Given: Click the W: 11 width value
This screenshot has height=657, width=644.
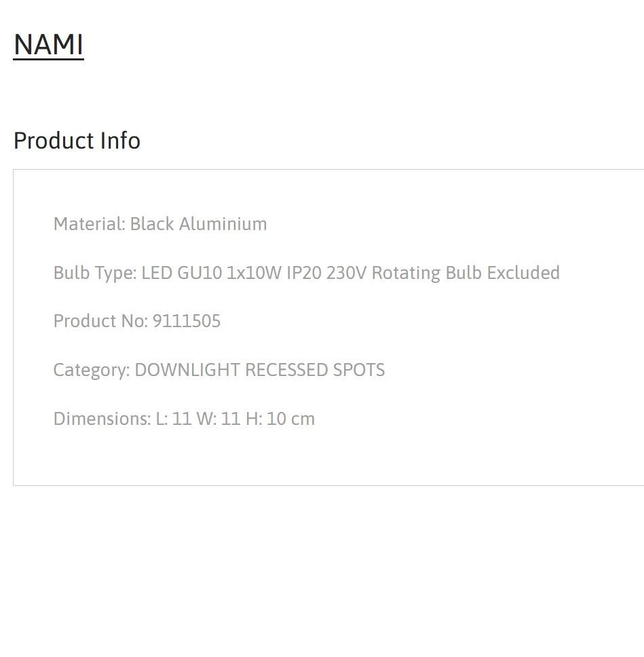Looking at the screenshot, I should (x=219, y=419).
